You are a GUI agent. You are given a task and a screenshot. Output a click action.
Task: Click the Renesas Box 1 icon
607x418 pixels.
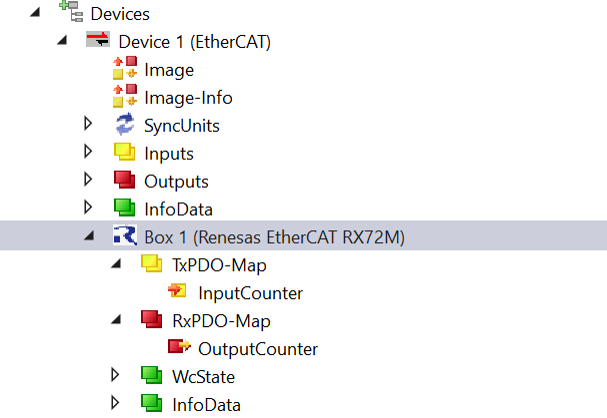(x=125, y=235)
